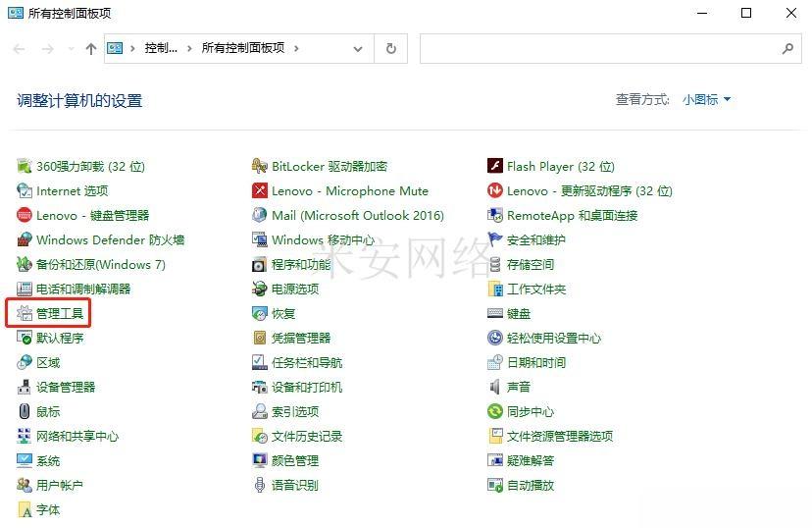Click the 电话和调制解调器 icon

(x=25, y=289)
